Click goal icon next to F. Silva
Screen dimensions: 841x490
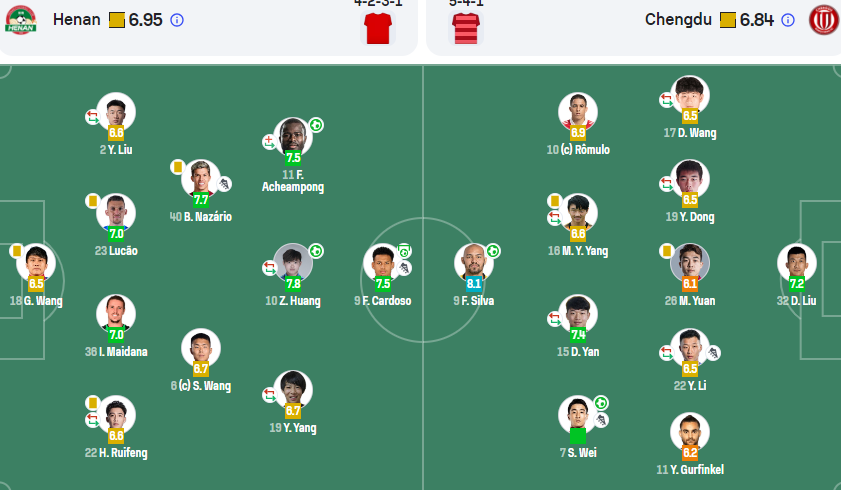pos(493,251)
